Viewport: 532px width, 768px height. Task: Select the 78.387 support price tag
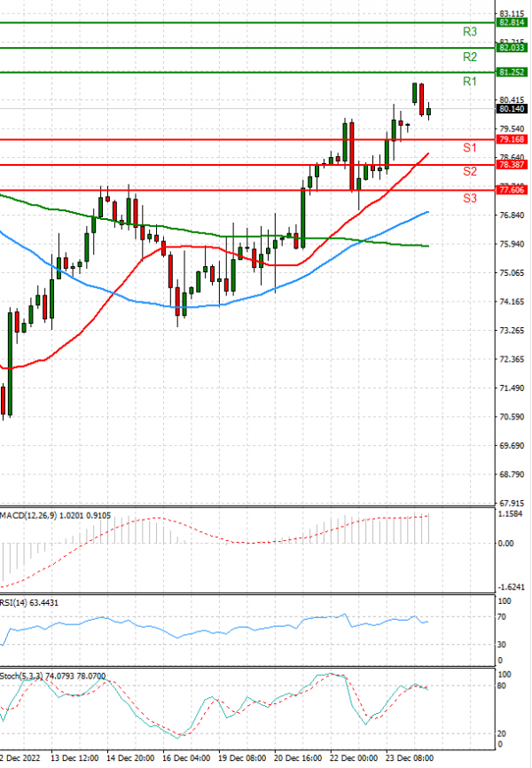(512, 165)
